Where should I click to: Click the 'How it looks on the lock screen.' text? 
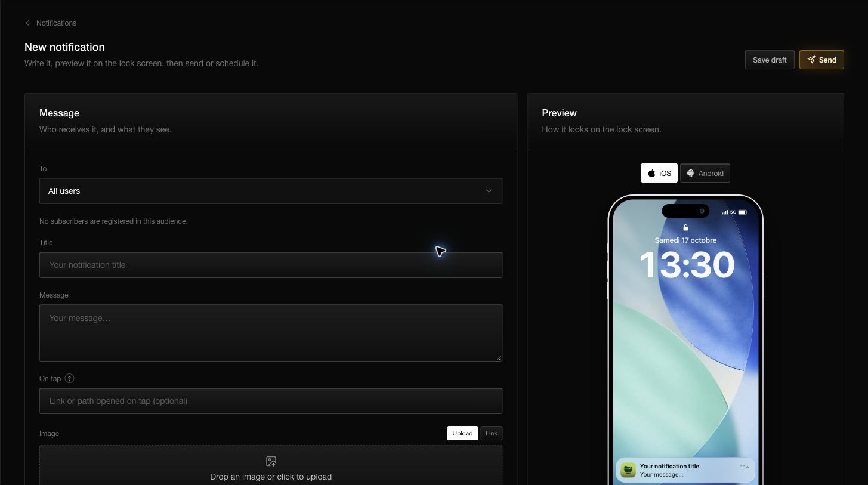click(601, 129)
